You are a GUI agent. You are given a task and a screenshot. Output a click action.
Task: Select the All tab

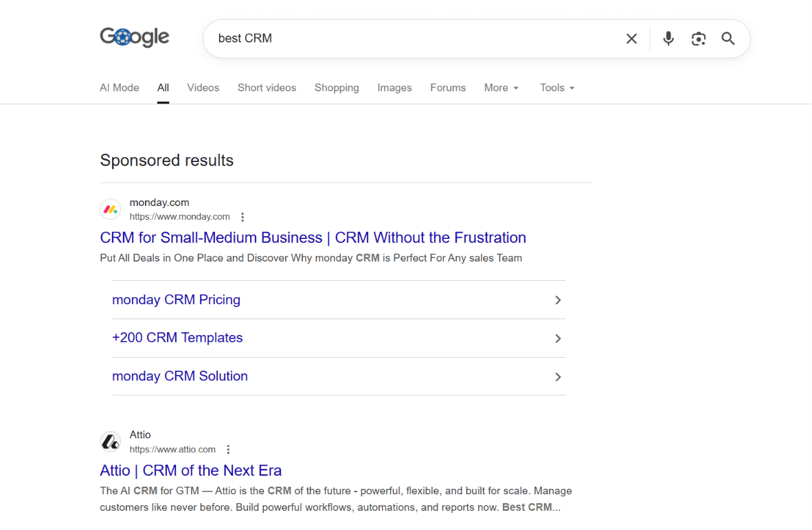(x=163, y=88)
